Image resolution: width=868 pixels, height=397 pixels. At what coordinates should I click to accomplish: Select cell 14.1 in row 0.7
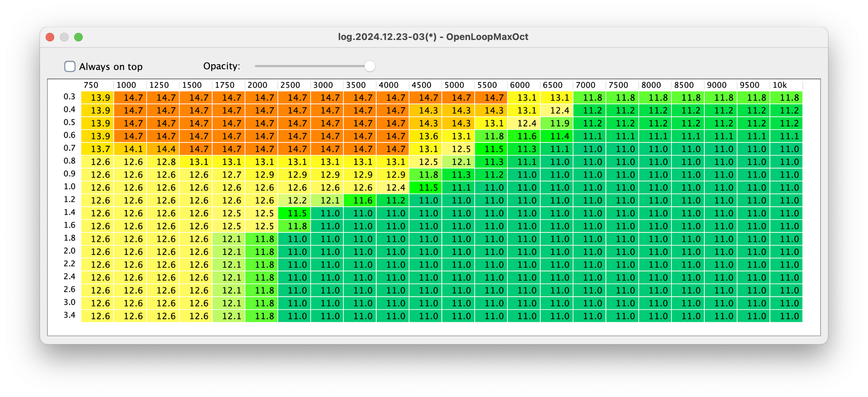130,149
